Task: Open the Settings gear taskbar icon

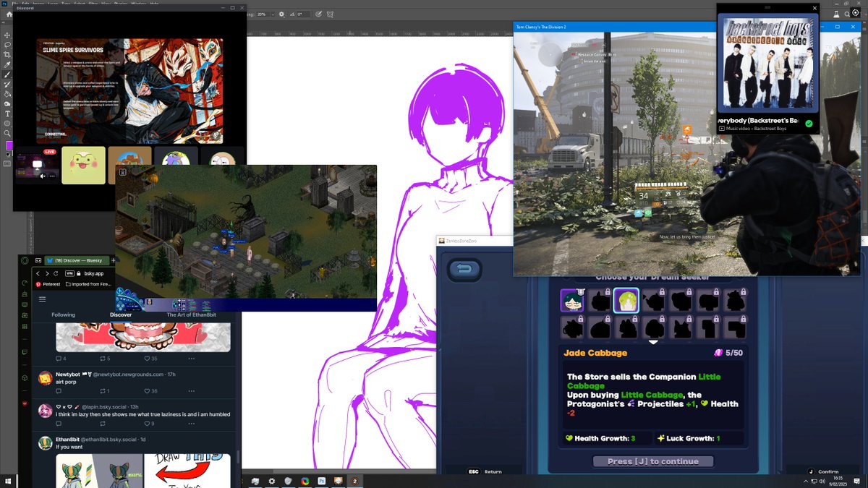Action: [x=272, y=481]
